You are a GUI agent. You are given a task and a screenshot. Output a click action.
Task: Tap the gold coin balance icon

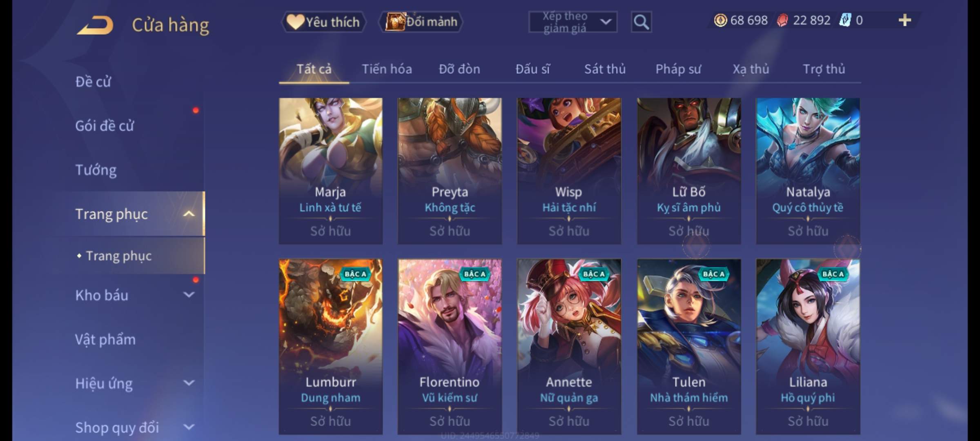click(x=720, y=20)
